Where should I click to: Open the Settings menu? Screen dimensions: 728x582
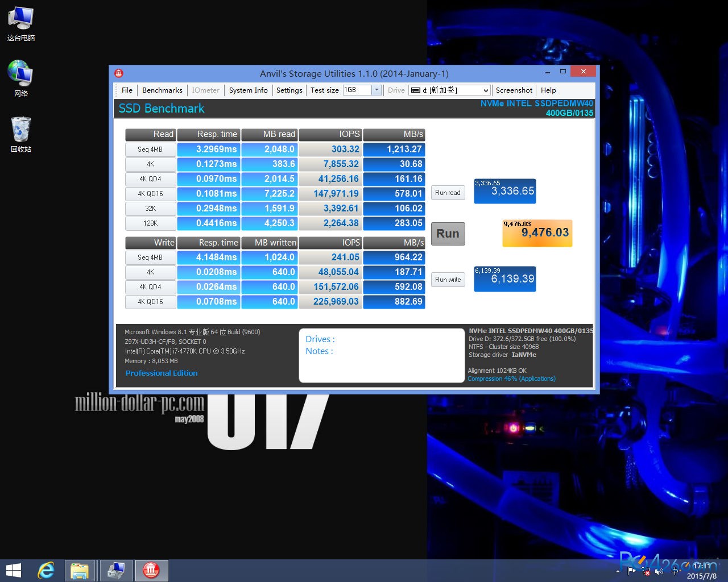tap(289, 90)
